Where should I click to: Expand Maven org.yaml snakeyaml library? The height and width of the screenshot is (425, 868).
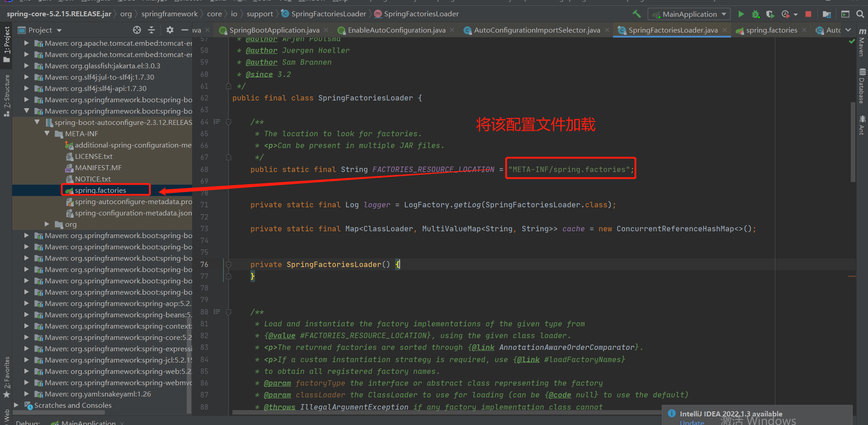pos(26,394)
